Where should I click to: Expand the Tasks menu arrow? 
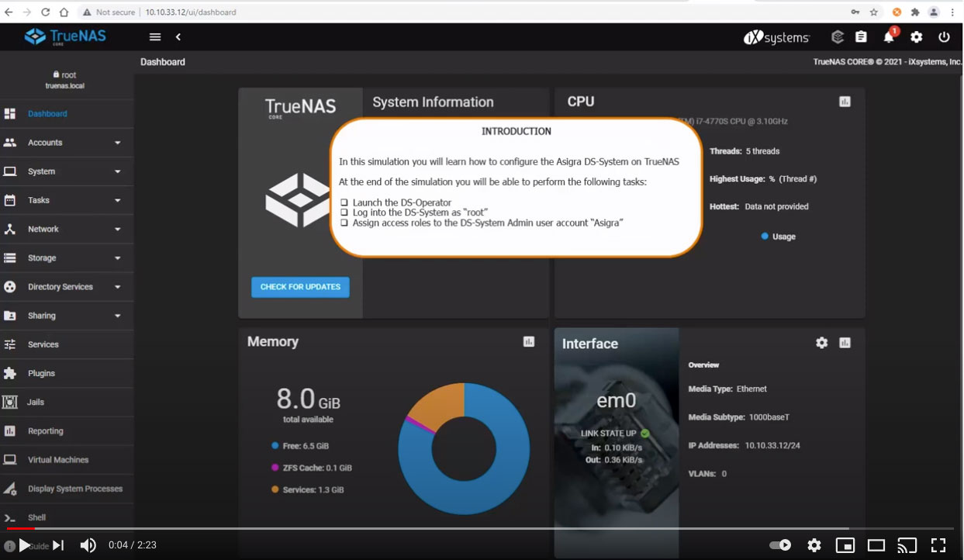coord(117,200)
